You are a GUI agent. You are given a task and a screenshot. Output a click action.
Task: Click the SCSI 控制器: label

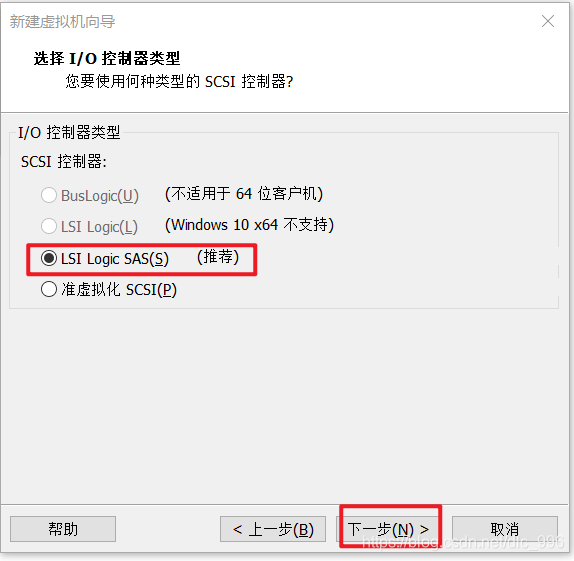click(64, 161)
